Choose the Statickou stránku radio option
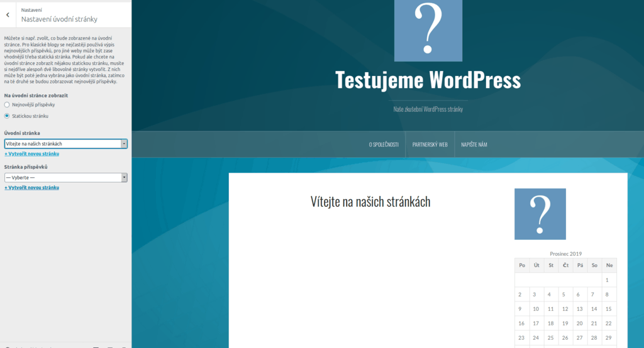Screen dimensions: 644x348 click(7, 116)
